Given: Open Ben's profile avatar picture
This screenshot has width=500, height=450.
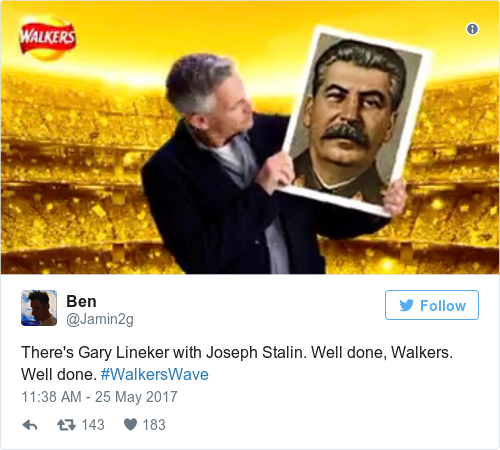Looking at the screenshot, I should point(39,308).
